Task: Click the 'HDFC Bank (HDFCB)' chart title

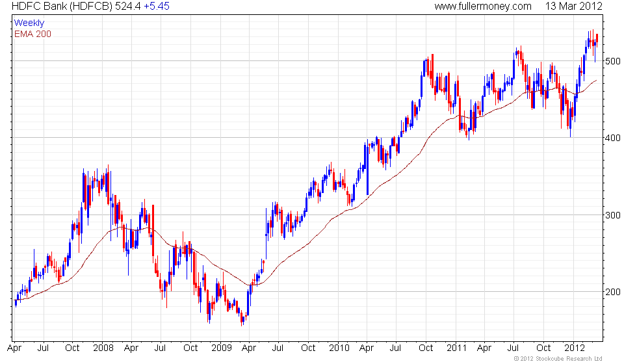Action: point(62,6)
